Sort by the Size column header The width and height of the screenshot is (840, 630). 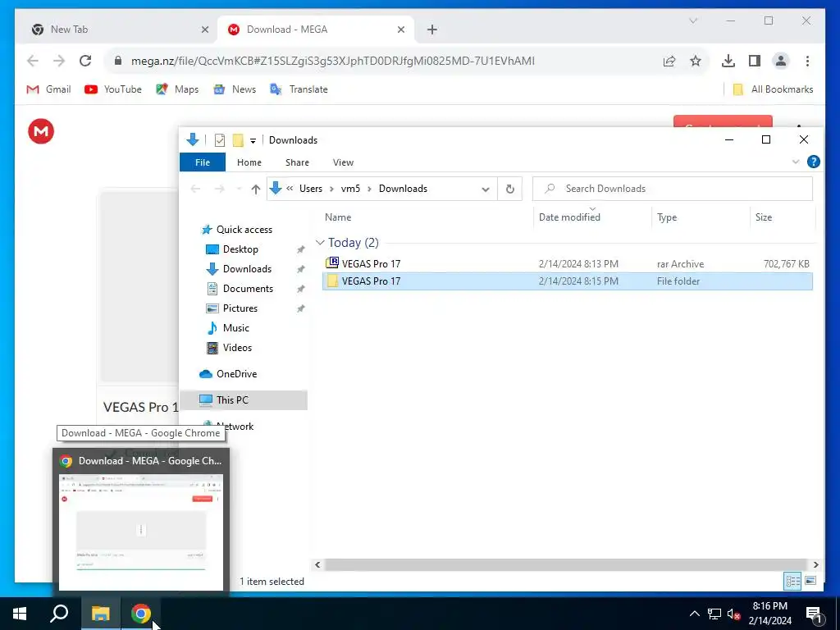click(x=764, y=217)
